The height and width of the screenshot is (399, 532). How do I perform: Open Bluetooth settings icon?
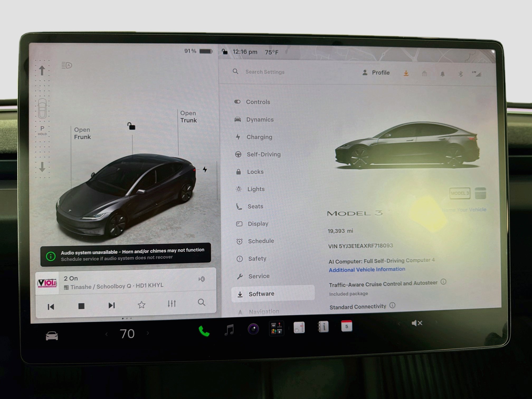tap(460, 74)
